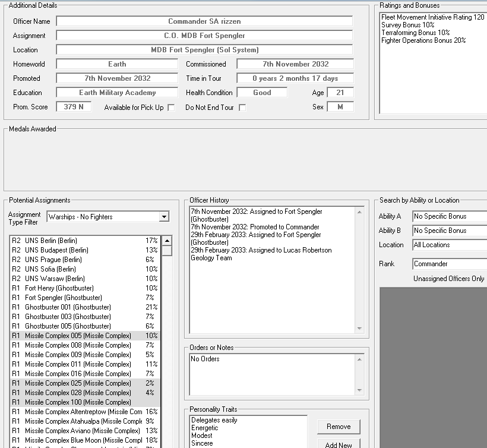487x448 pixels.
Task: Select UNS Budapest (Berlin) assignment row
Action: 86,250
